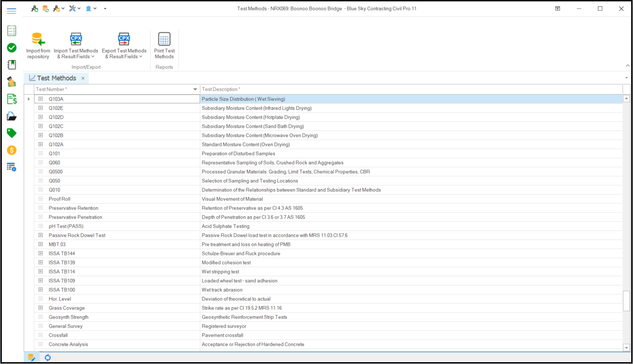The width and height of the screenshot is (633, 364).
Task: Open the green tag sidebar icon
Action: click(x=12, y=133)
